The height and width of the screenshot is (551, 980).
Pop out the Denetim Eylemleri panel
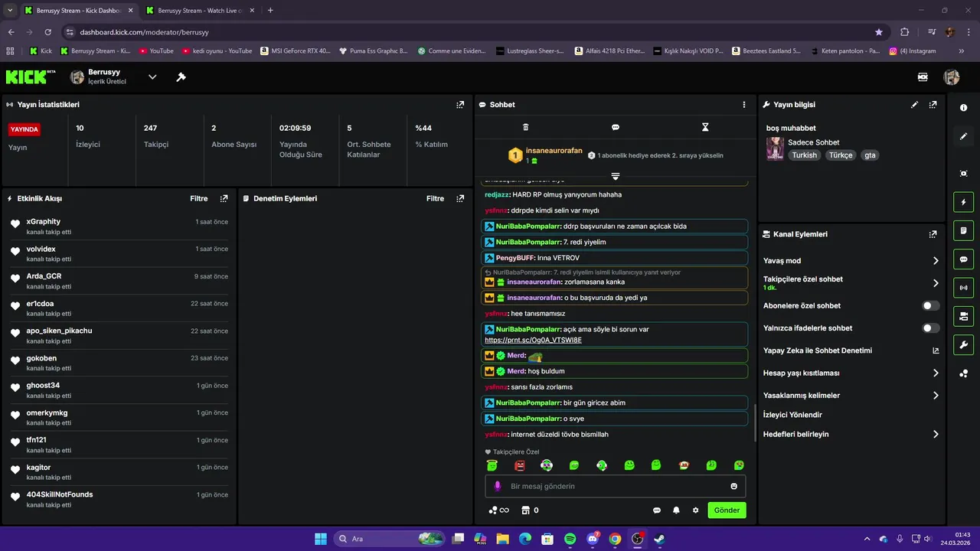pyautogui.click(x=460, y=198)
